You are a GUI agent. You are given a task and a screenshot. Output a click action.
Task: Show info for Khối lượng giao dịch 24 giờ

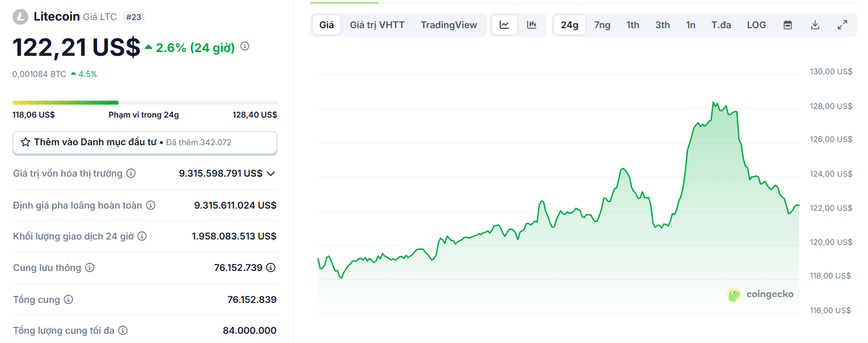click(x=142, y=236)
